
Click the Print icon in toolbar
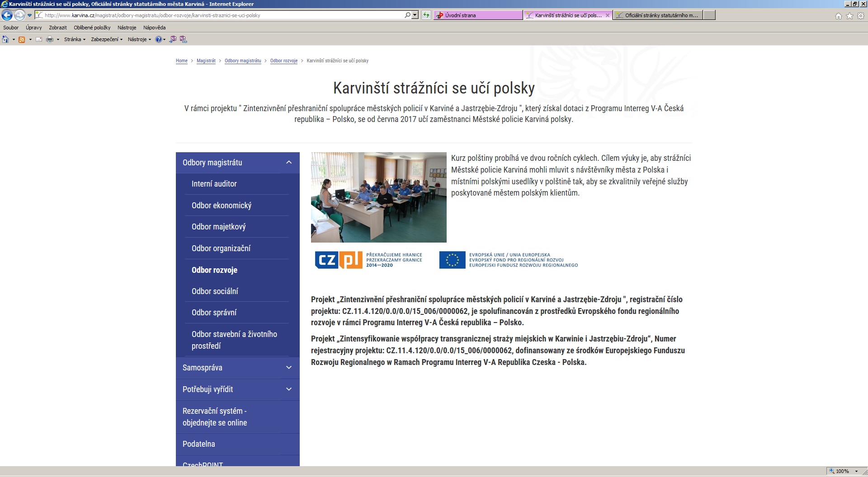(50, 39)
